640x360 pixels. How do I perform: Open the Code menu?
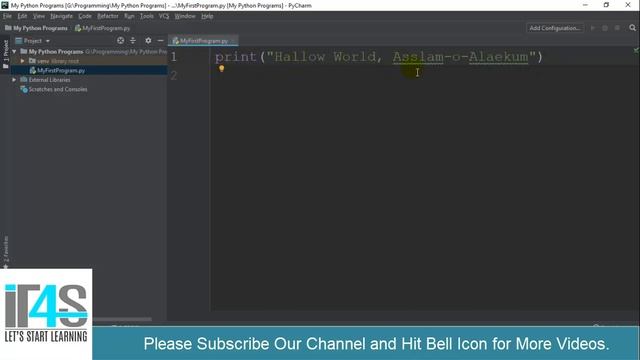pos(85,16)
